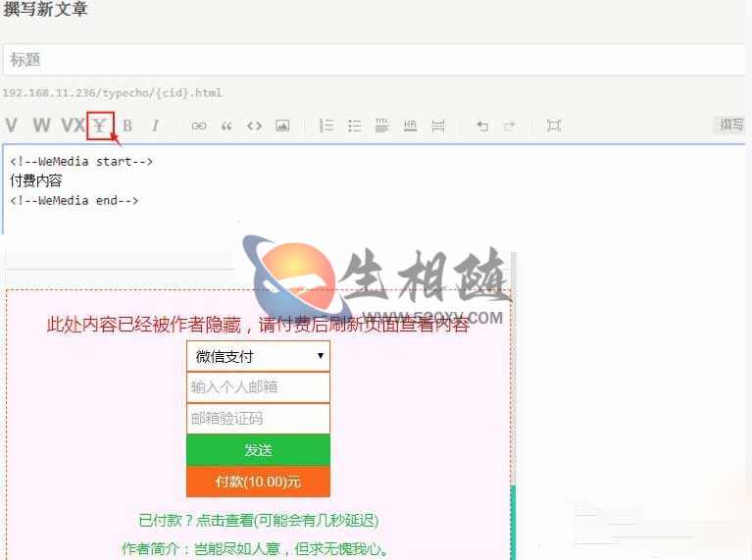752x560 pixels.
Task: Toggle bold formatting
Action: click(x=127, y=126)
